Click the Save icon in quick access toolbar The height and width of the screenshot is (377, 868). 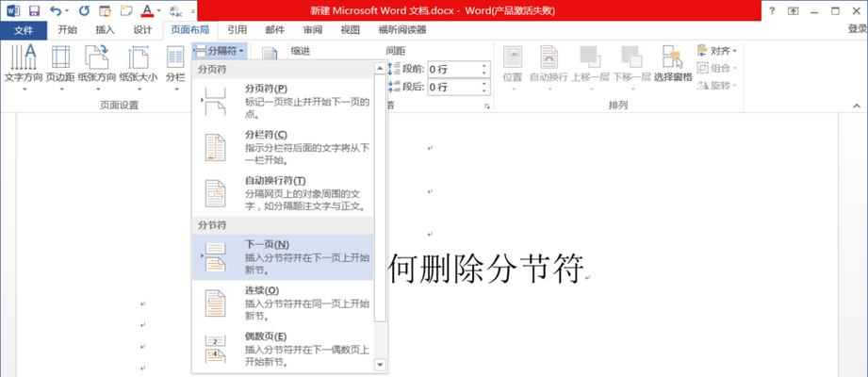point(34,10)
